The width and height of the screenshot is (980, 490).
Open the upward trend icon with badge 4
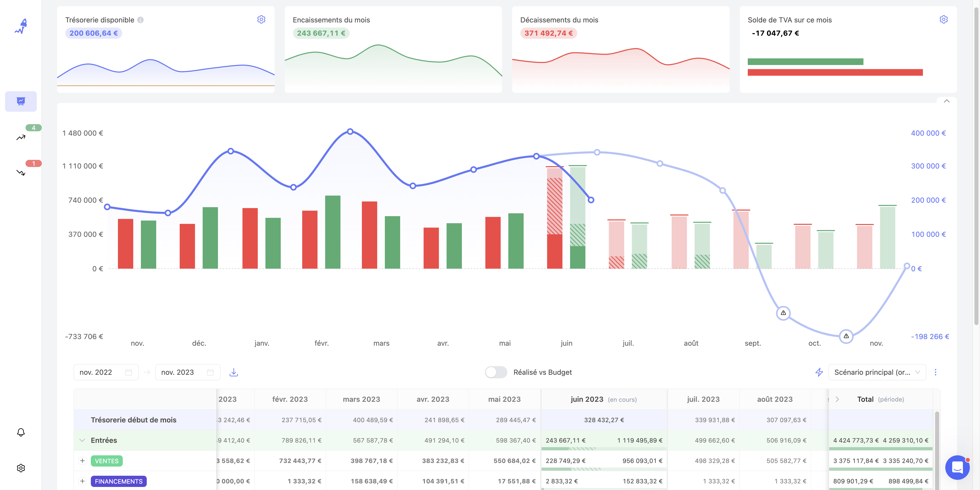(21, 137)
